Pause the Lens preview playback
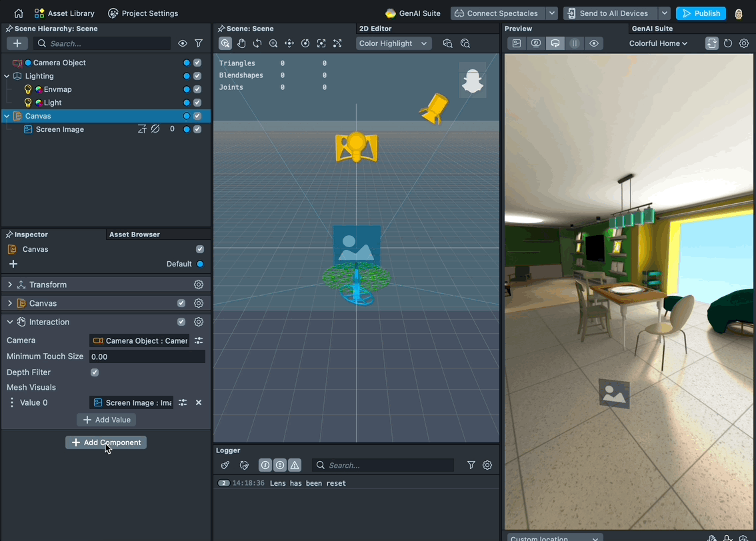756x541 pixels. click(574, 43)
